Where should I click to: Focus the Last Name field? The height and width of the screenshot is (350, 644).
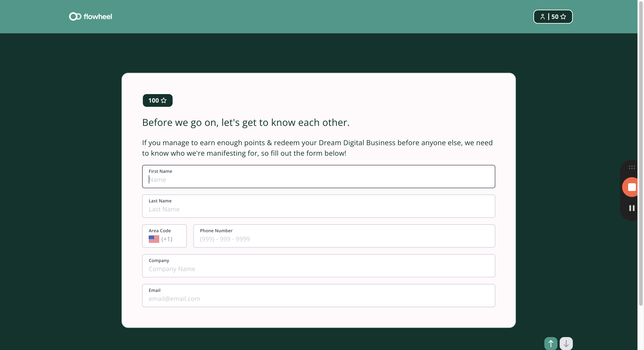[318, 206]
